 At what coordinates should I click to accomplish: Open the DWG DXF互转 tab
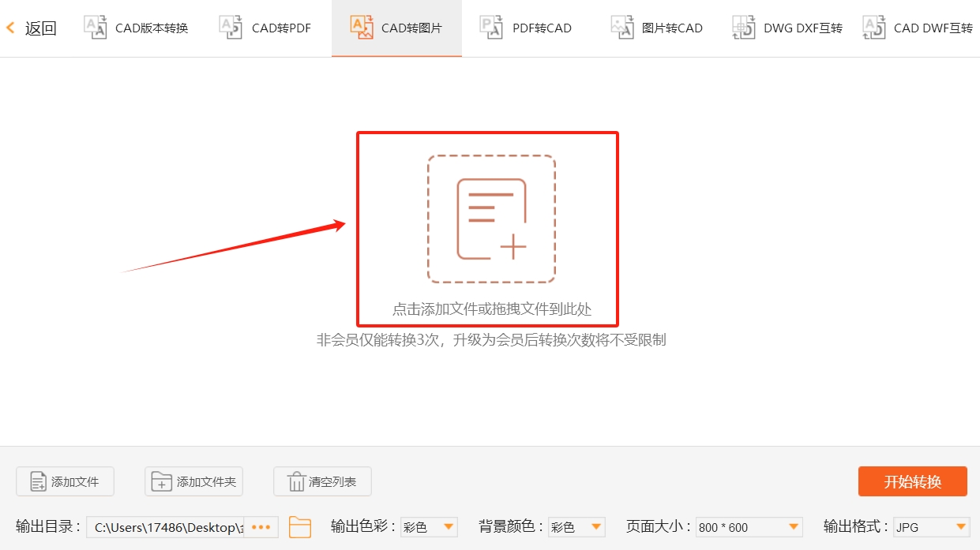click(787, 28)
